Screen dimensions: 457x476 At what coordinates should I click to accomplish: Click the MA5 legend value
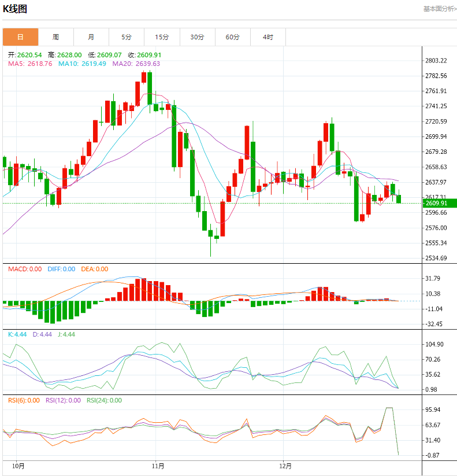pyautogui.click(x=29, y=64)
